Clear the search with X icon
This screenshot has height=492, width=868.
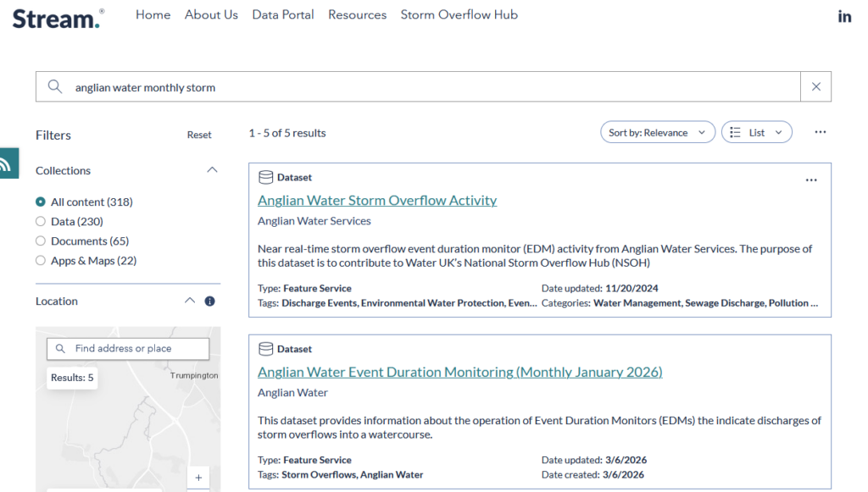(x=815, y=86)
